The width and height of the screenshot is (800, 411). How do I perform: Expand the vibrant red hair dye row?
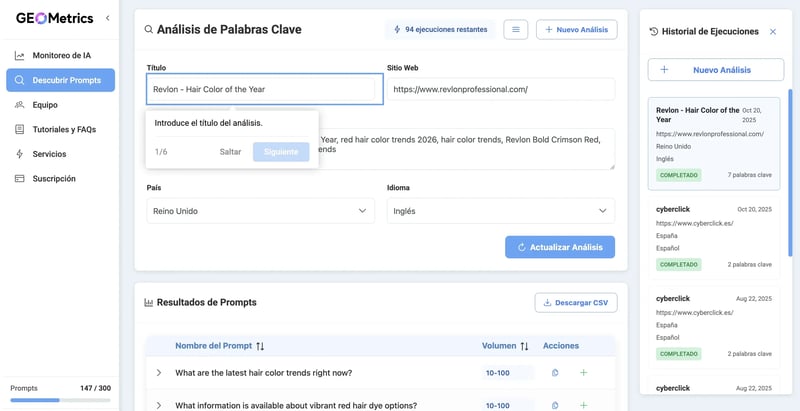[159, 405]
